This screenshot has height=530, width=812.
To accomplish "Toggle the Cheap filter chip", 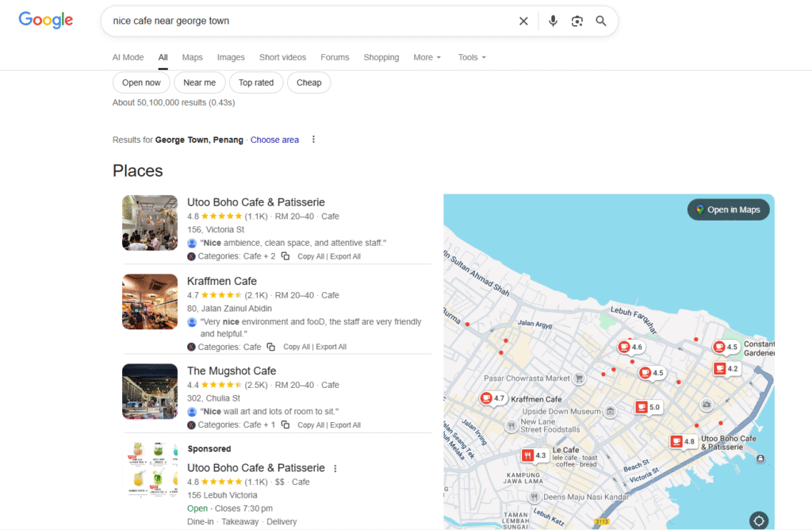I will click(308, 83).
